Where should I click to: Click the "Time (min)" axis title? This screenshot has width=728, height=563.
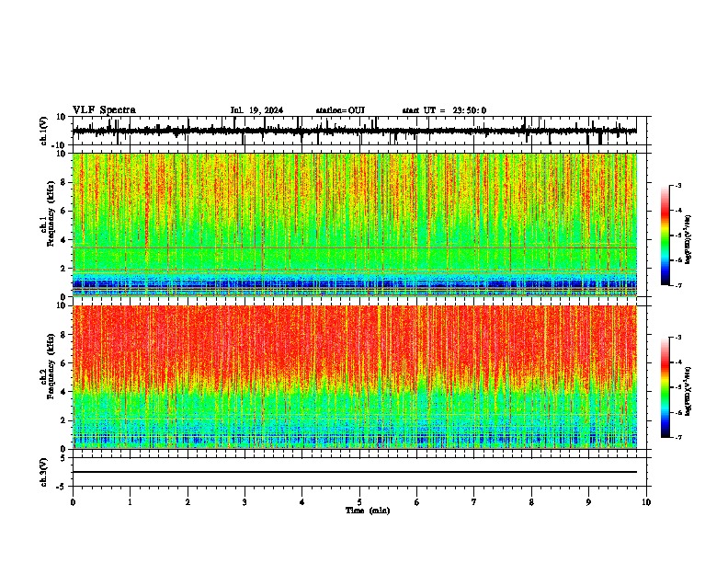point(368,511)
